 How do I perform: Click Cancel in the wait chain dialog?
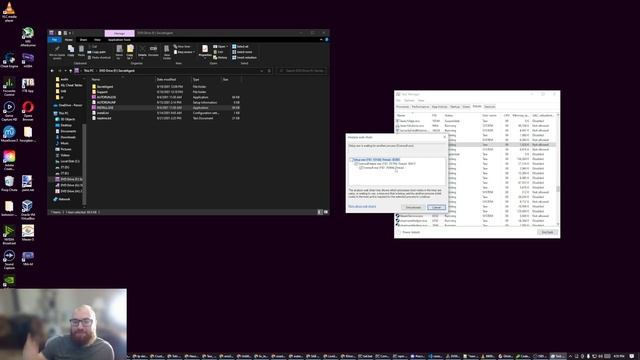point(436,207)
